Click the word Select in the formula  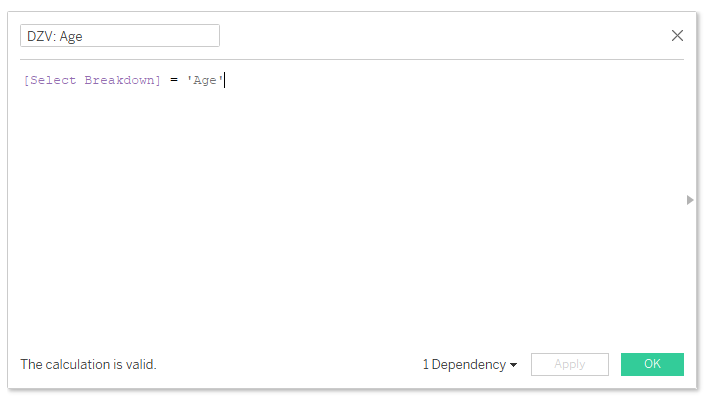(53, 80)
